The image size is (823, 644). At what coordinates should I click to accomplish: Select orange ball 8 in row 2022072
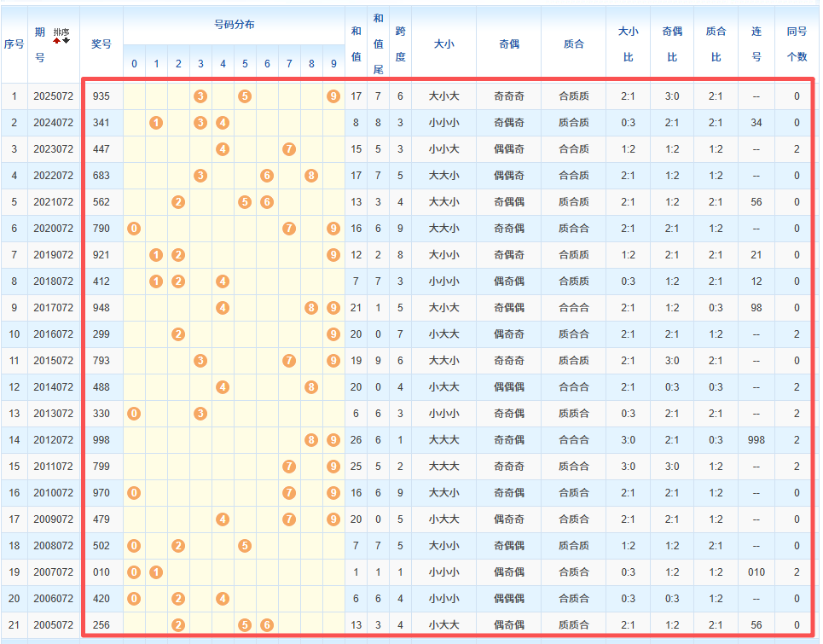(311, 176)
